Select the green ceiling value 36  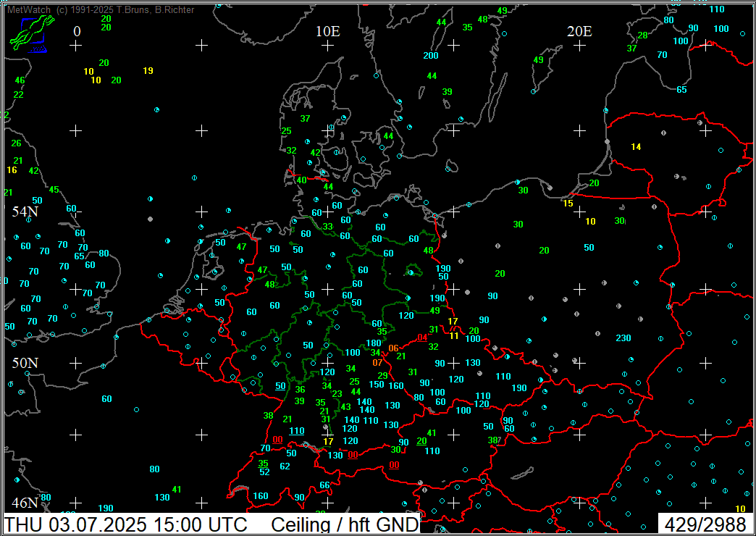pyautogui.click(x=300, y=390)
